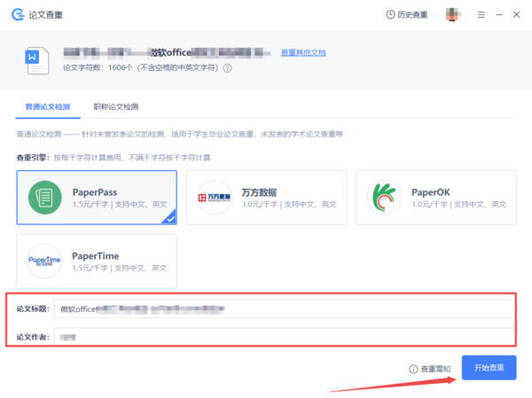
Task: Click the 万方数据 logo icon
Action: click(x=215, y=198)
